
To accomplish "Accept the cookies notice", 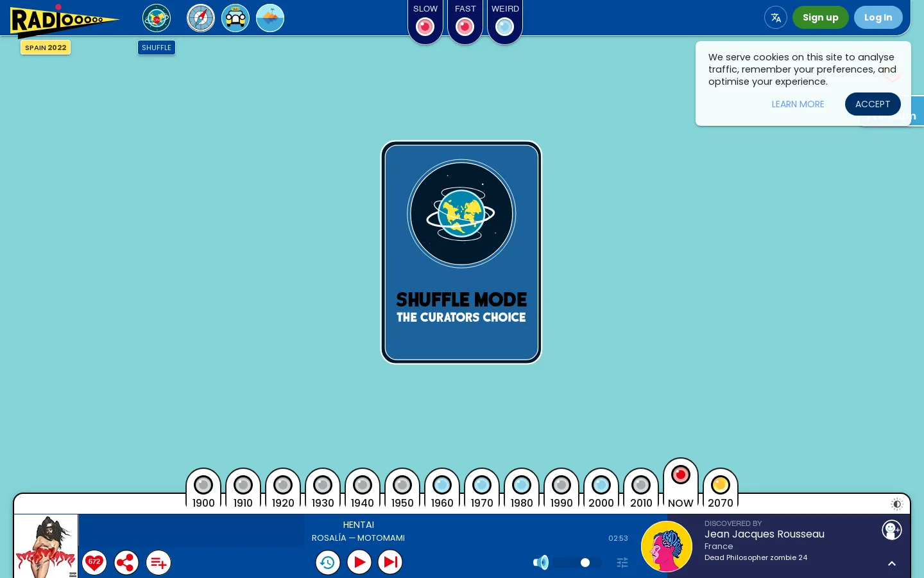I will click(x=873, y=104).
